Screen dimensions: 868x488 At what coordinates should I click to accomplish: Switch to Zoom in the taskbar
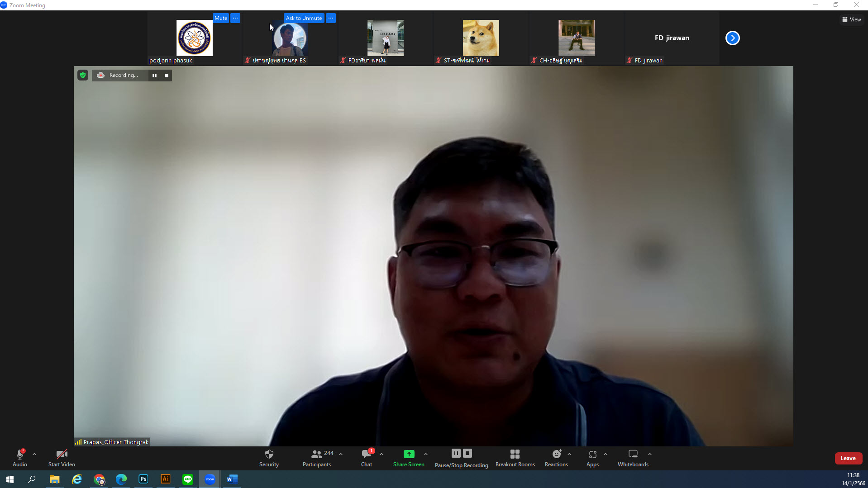point(210,479)
